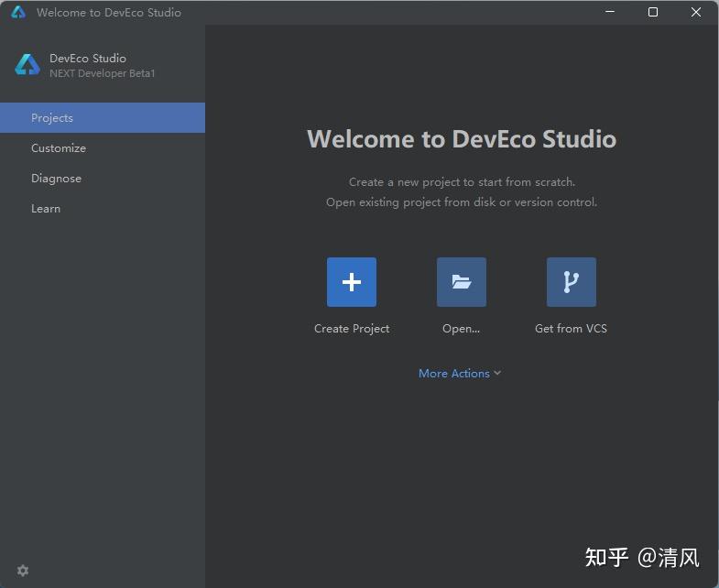Click the blue plus Create Project icon
The width and height of the screenshot is (719, 588).
tap(351, 282)
